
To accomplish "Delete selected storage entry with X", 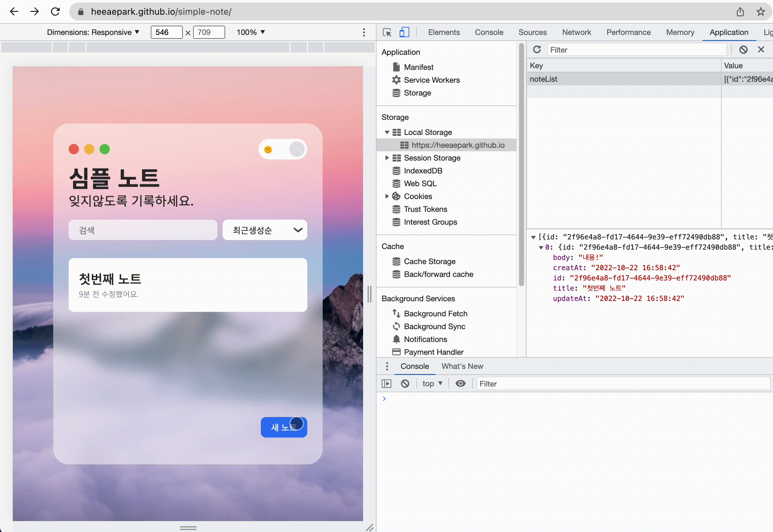I will tap(761, 50).
